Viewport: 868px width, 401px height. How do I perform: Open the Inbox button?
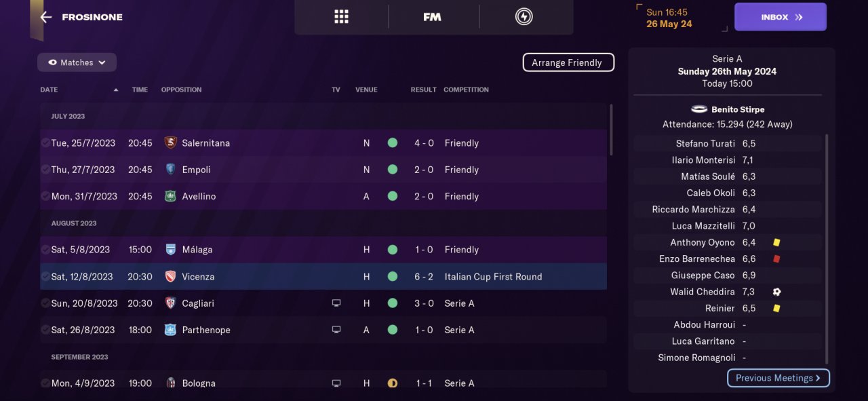(780, 17)
